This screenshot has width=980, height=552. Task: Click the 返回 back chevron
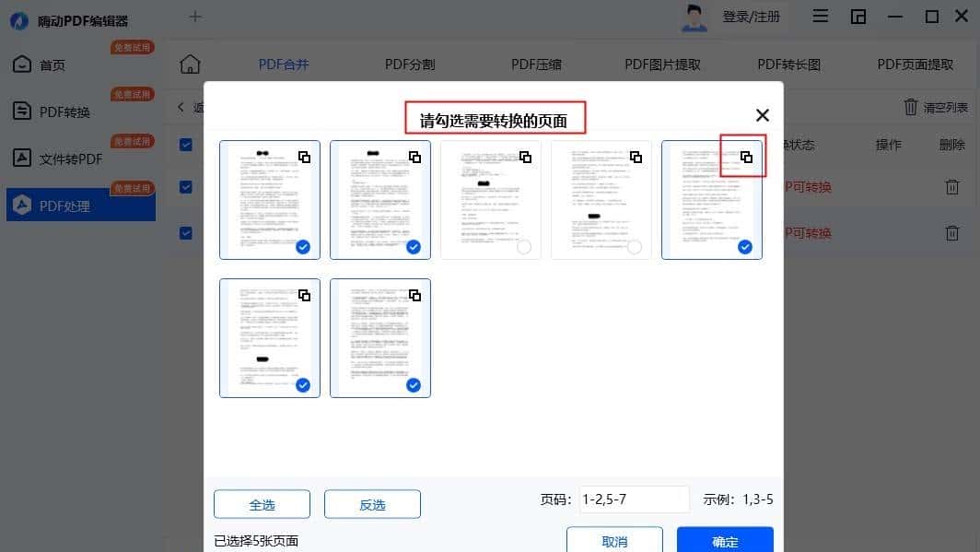pos(180,107)
